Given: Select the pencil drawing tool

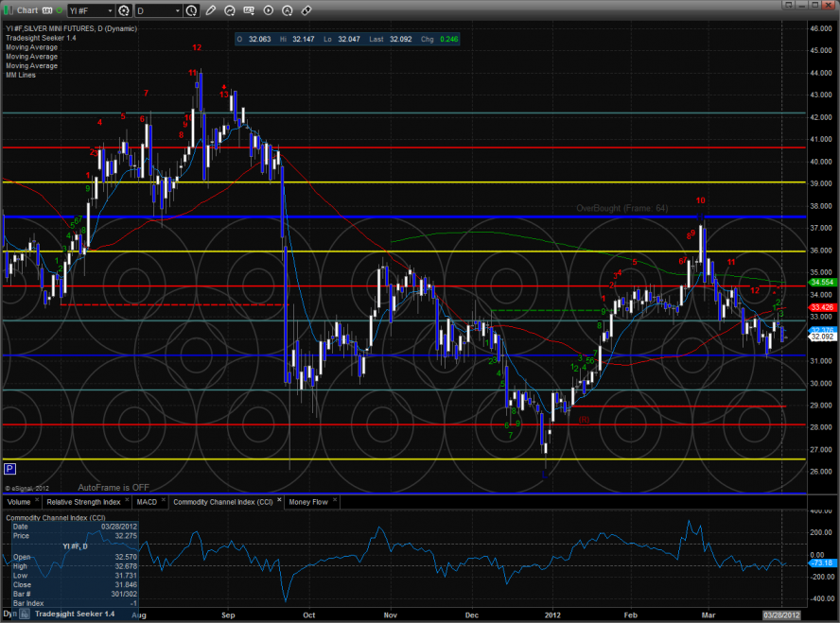Looking at the screenshot, I should click(211, 11).
